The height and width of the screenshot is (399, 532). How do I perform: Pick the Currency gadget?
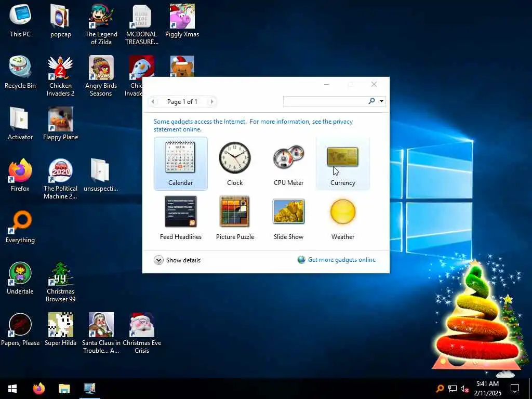click(x=343, y=164)
